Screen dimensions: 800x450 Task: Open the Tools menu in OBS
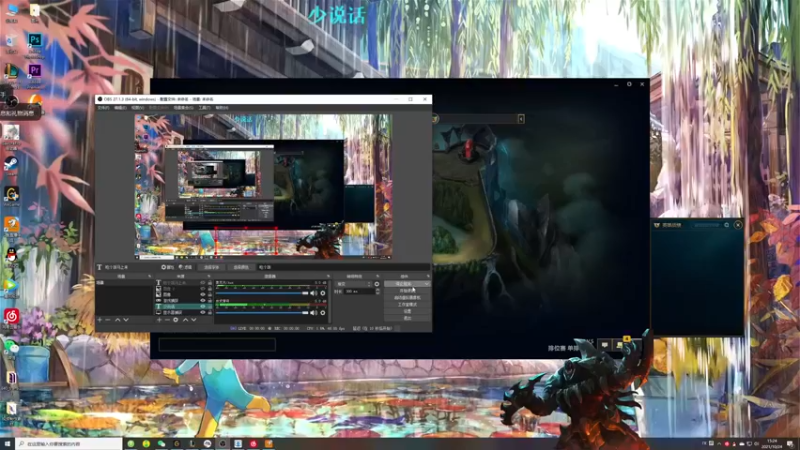(204, 108)
